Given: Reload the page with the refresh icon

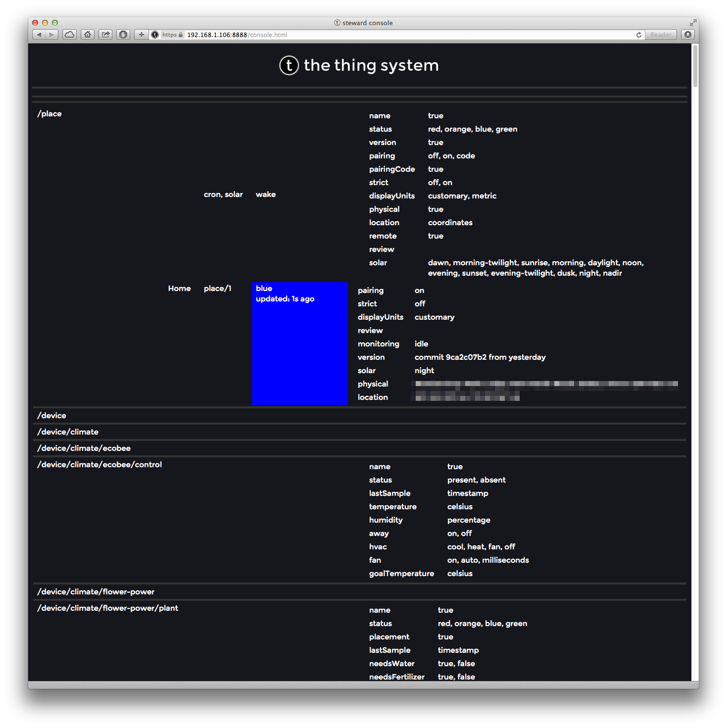Looking at the screenshot, I should [x=639, y=35].
